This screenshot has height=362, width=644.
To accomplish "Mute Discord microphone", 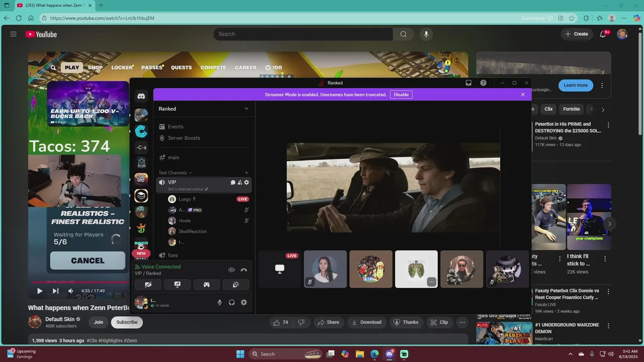I will [219, 302].
